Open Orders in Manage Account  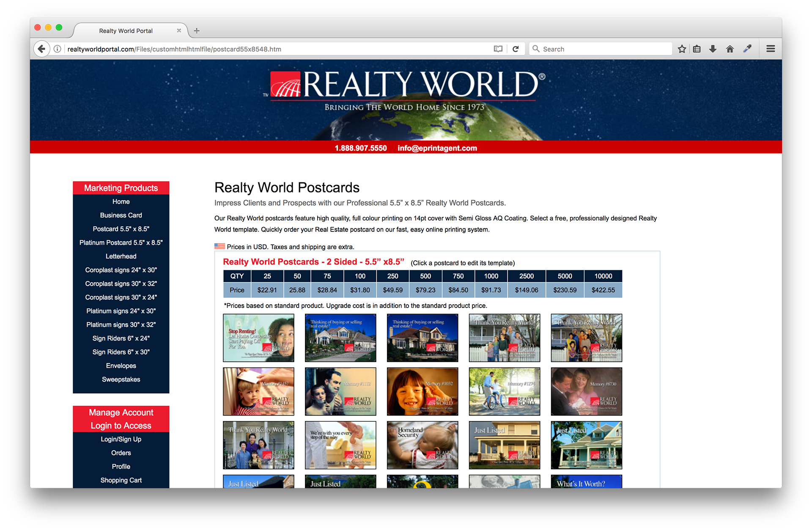[x=121, y=453]
